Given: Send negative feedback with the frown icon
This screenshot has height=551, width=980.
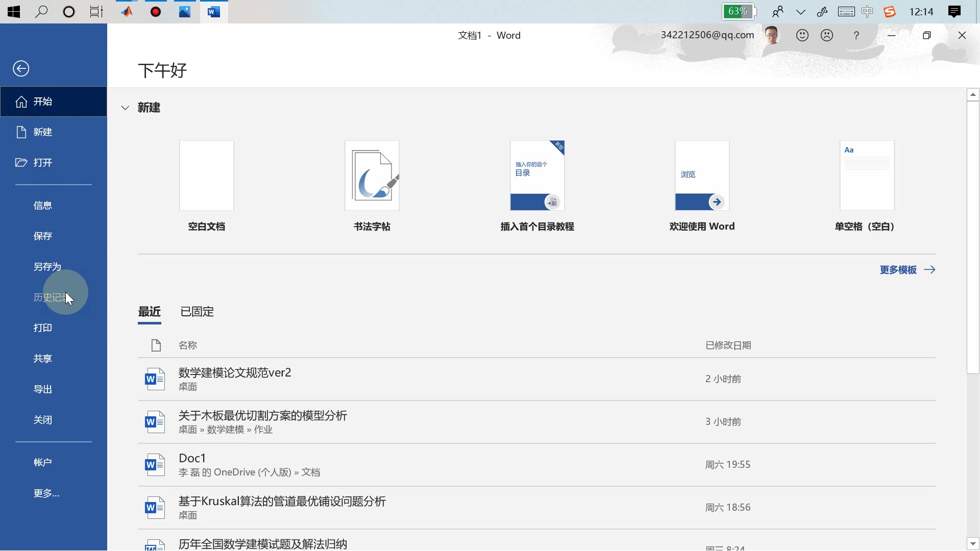Looking at the screenshot, I should [x=827, y=35].
